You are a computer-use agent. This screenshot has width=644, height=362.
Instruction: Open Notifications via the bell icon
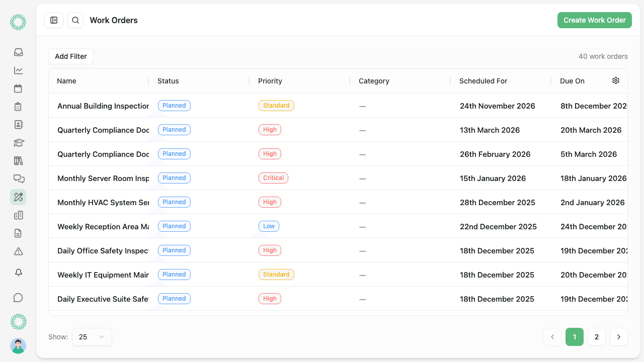click(x=18, y=272)
